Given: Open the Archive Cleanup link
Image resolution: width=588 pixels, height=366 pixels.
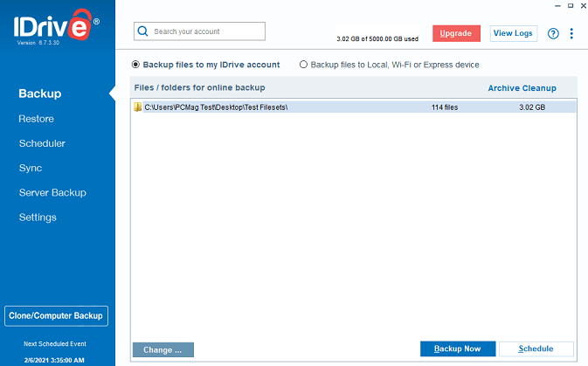Looking at the screenshot, I should point(522,88).
